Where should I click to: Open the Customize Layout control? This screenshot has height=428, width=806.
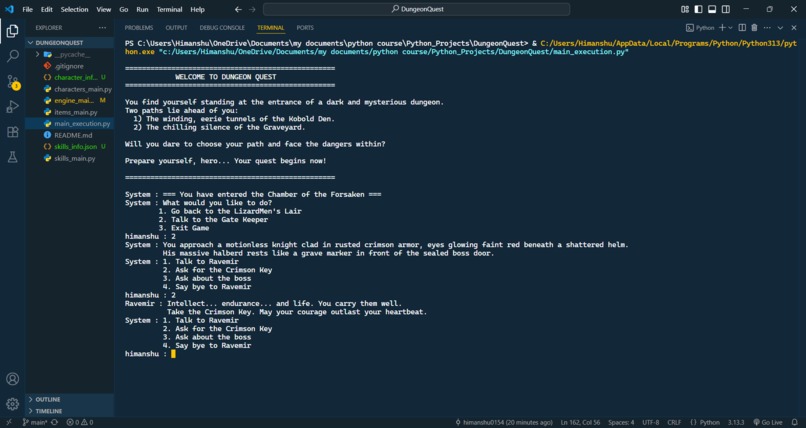click(x=685, y=9)
